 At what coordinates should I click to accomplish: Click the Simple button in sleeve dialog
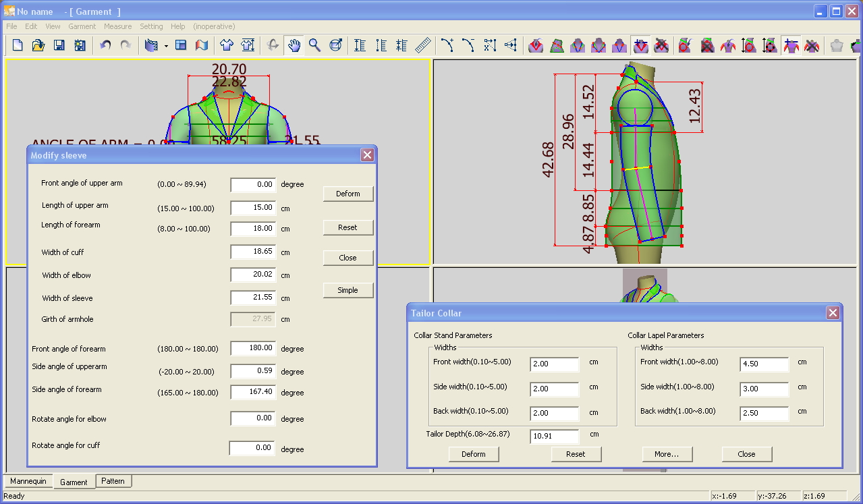347,290
